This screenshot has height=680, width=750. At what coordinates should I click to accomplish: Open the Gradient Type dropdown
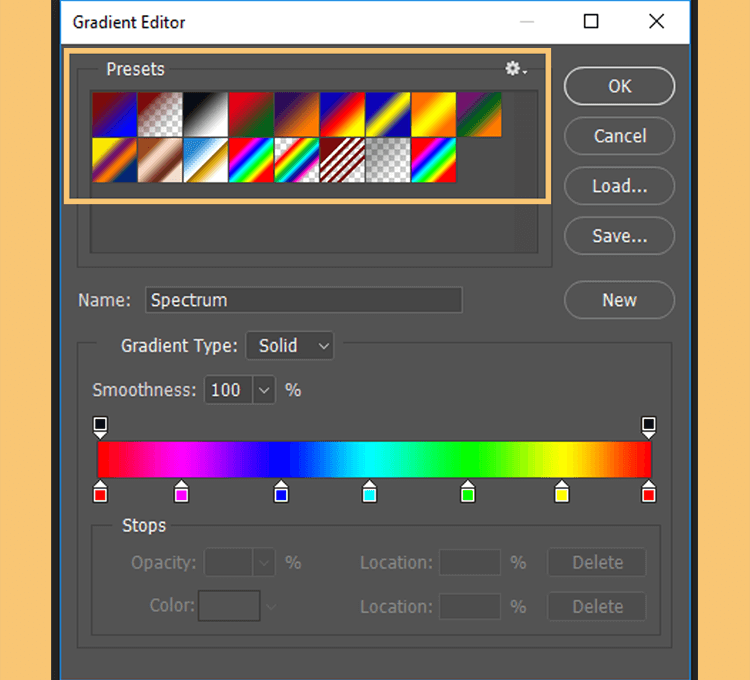pos(290,346)
